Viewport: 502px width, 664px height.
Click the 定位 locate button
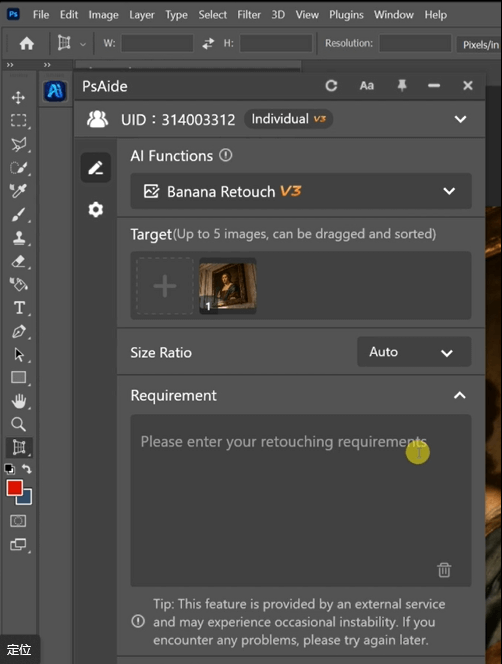19,649
